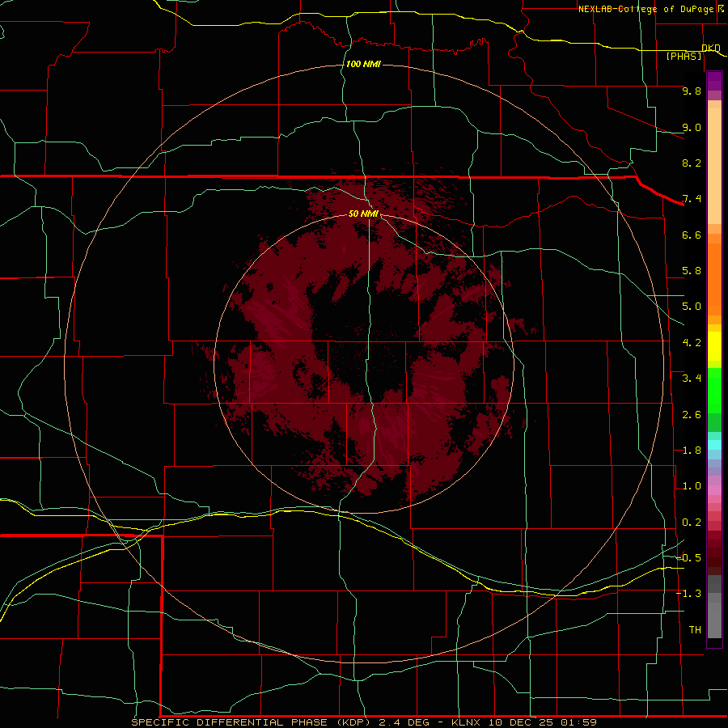Viewport: 728px width, 728px height.
Task: Click the 4.2 scale value
Action: [692, 343]
